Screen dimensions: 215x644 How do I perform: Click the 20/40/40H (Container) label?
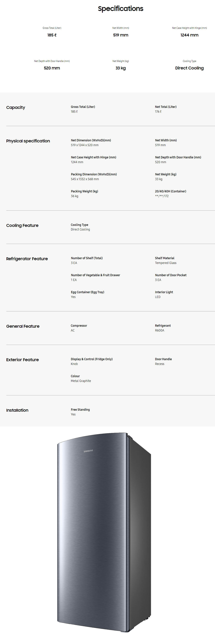170,191
